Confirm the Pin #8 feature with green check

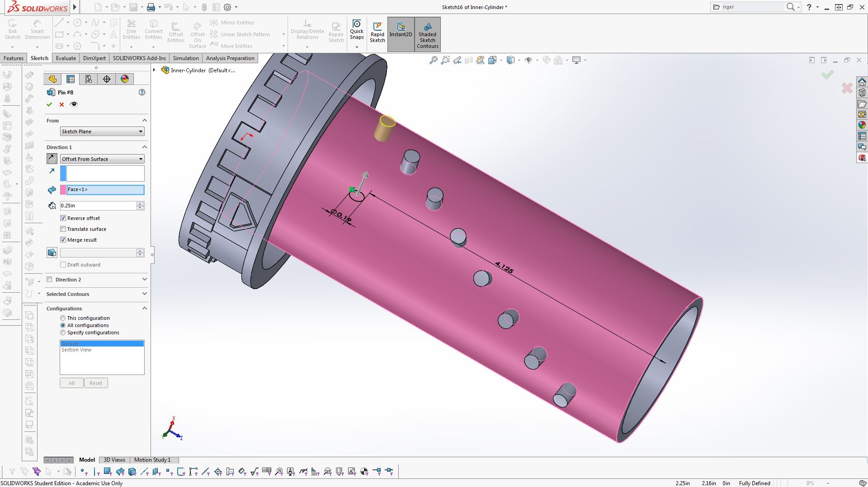(49, 104)
